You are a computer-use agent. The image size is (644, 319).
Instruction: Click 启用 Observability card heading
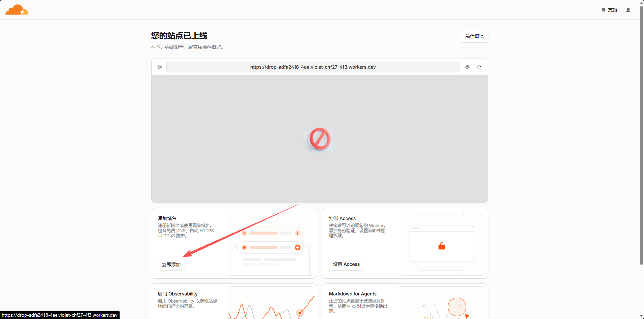click(178, 294)
